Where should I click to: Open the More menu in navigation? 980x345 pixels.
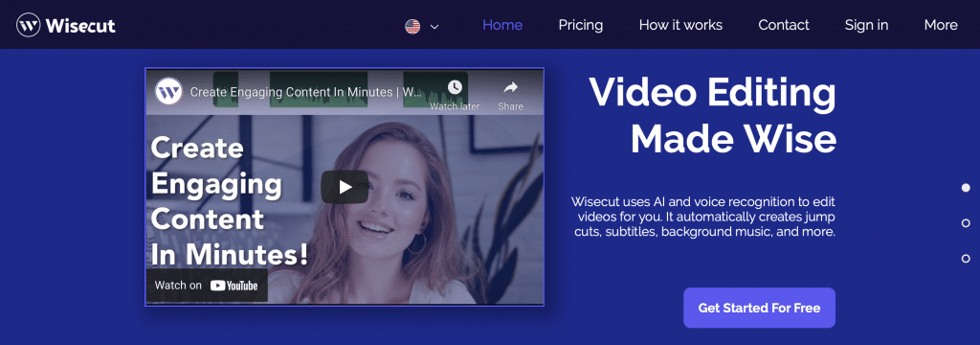[941, 25]
